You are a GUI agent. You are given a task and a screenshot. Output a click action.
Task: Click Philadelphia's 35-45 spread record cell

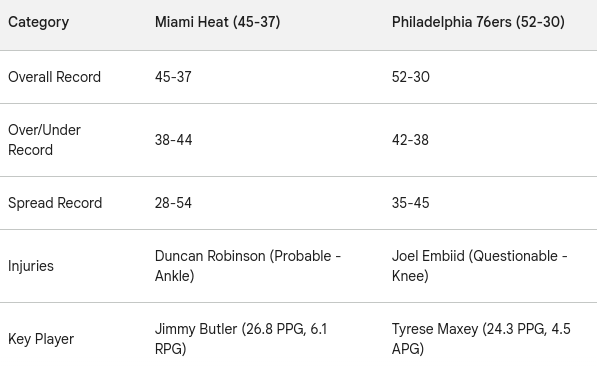(410, 203)
